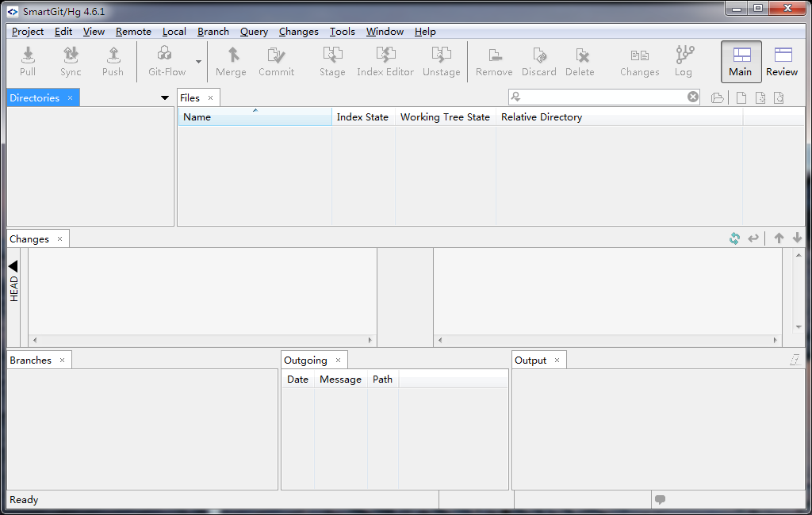The width and height of the screenshot is (812, 515).
Task: Open the file filter search options dropdown
Action: [x=515, y=97]
